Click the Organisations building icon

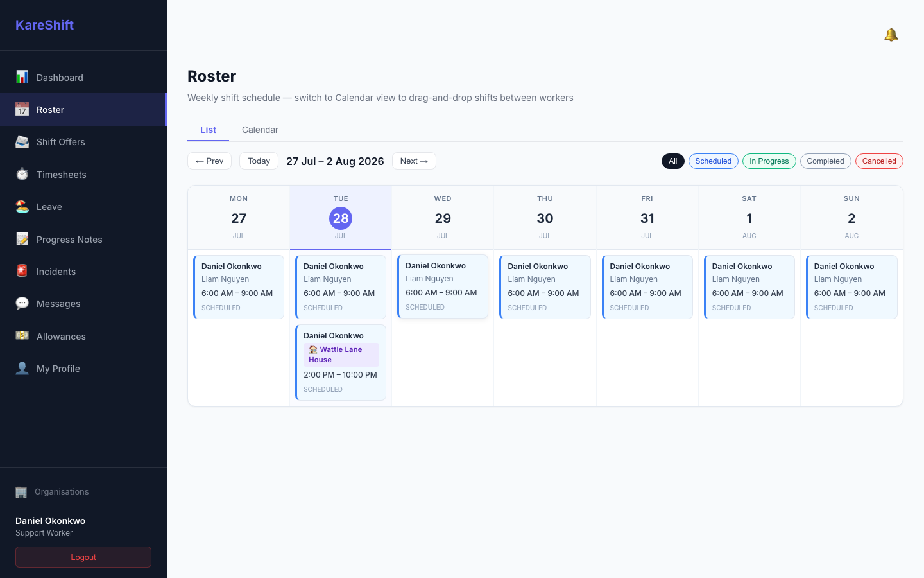[x=21, y=492]
